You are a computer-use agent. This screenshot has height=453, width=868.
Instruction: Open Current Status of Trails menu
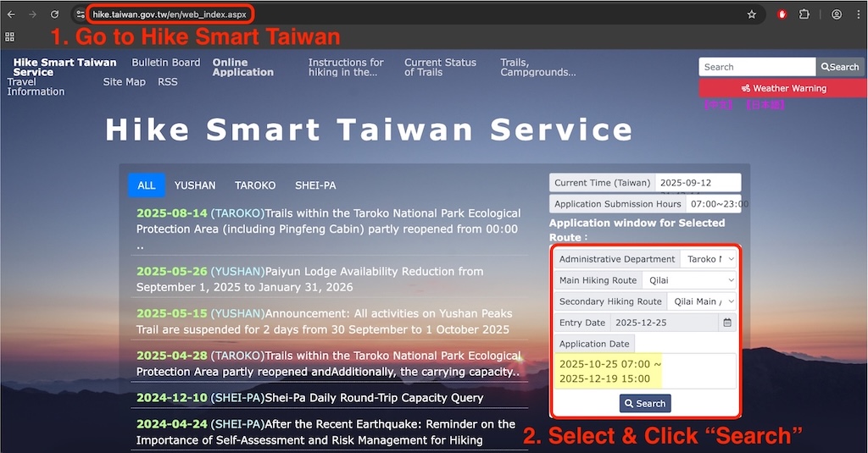click(440, 67)
